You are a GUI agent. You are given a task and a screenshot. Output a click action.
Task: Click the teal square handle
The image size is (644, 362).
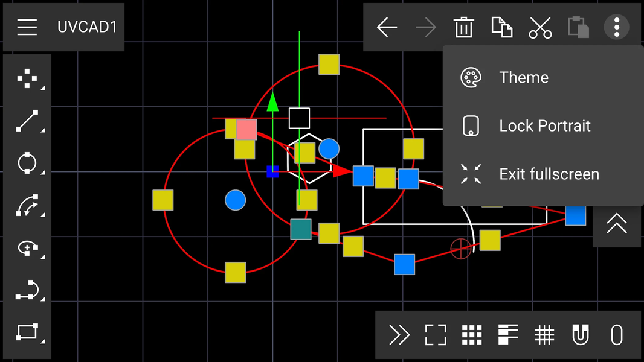coord(301,229)
